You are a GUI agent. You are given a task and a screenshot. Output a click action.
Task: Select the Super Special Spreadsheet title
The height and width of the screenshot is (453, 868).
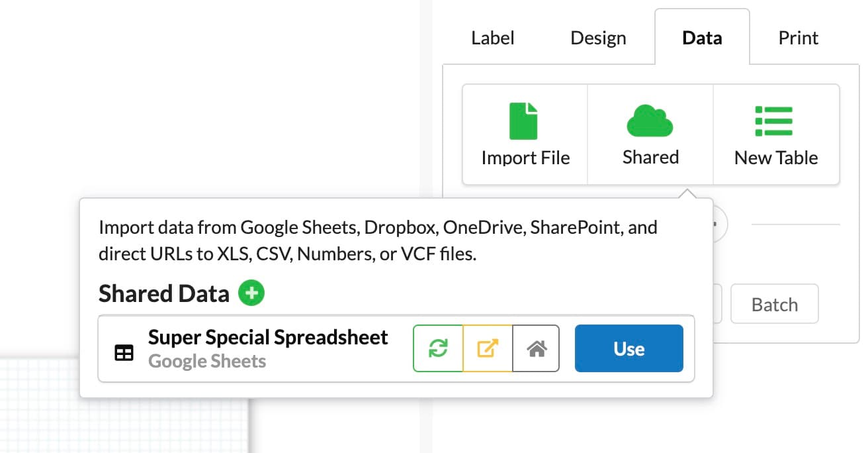point(268,337)
